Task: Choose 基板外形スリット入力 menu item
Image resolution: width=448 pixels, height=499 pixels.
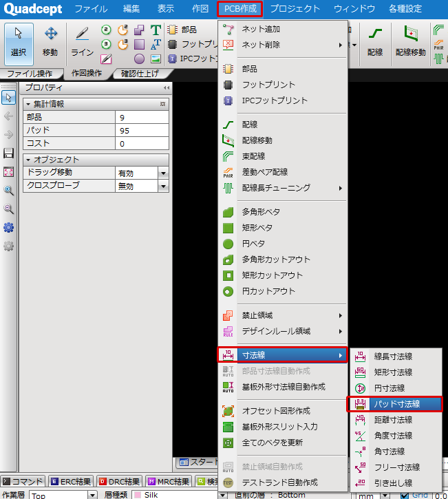Action: click(x=283, y=427)
